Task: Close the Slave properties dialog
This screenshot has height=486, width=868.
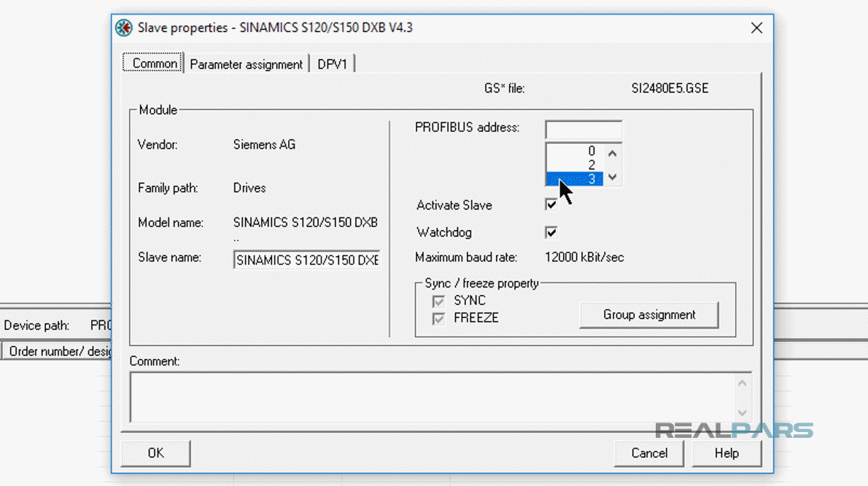Action: 756,28
